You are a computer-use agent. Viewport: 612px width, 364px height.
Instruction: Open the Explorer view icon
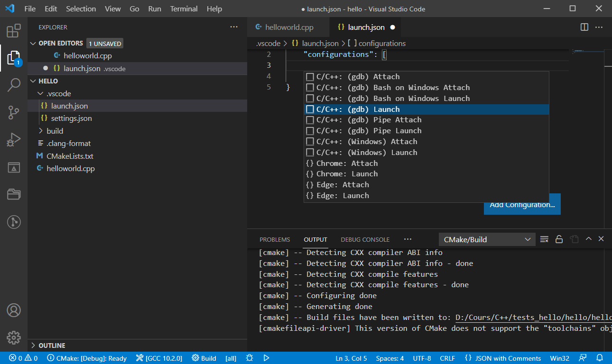tap(14, 58)
